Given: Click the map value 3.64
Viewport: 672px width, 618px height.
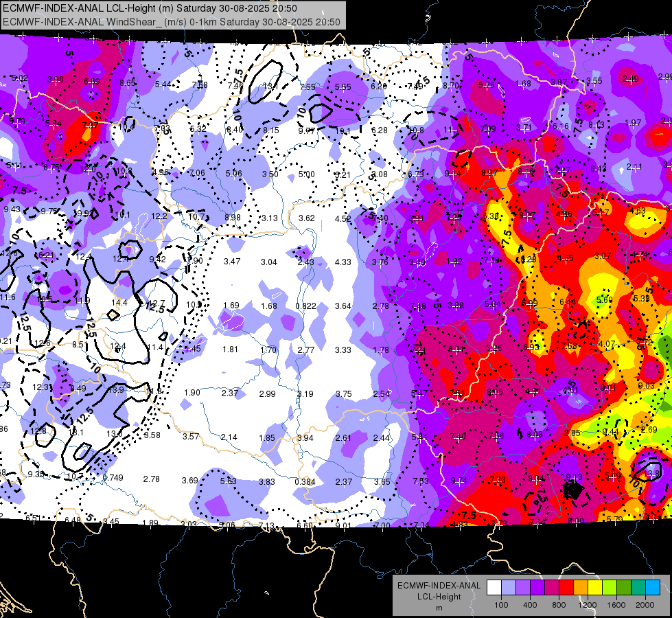Looking at the screenshot, I should (343, 306).
